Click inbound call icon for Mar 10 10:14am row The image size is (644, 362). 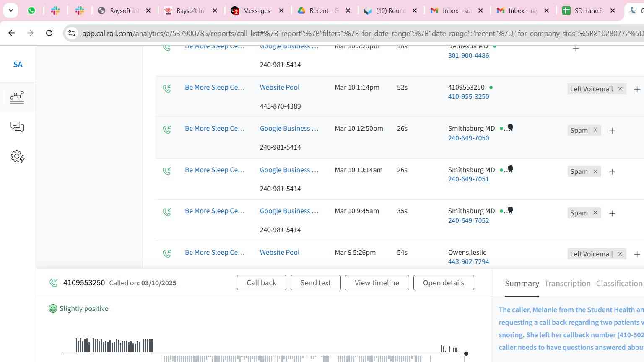[167, 171]
